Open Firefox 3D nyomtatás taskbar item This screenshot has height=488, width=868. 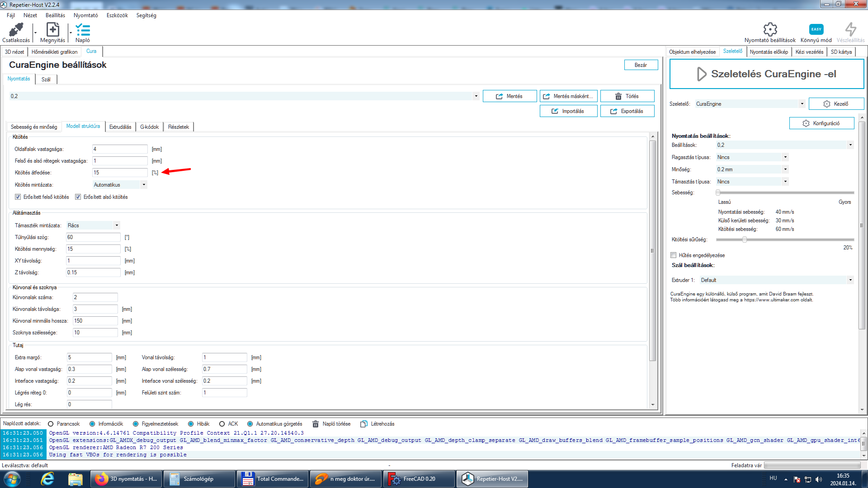pyautogui.click(x=126, y=479)
